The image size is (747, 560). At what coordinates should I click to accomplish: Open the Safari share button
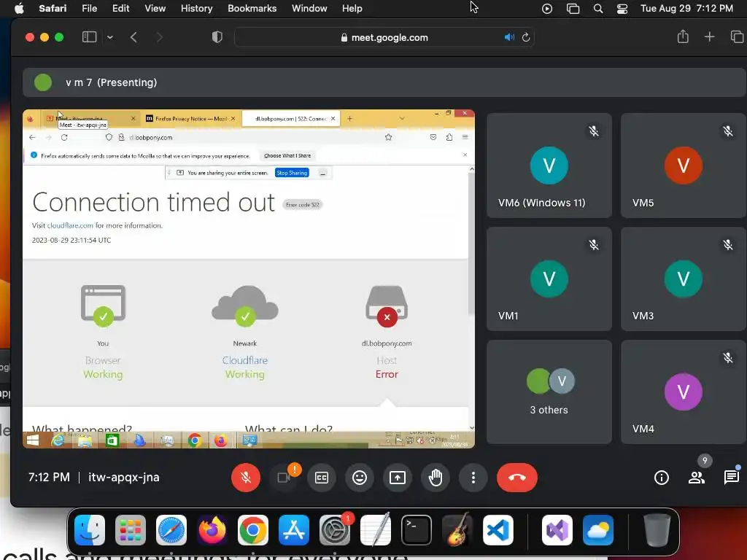tap(683, 36)
